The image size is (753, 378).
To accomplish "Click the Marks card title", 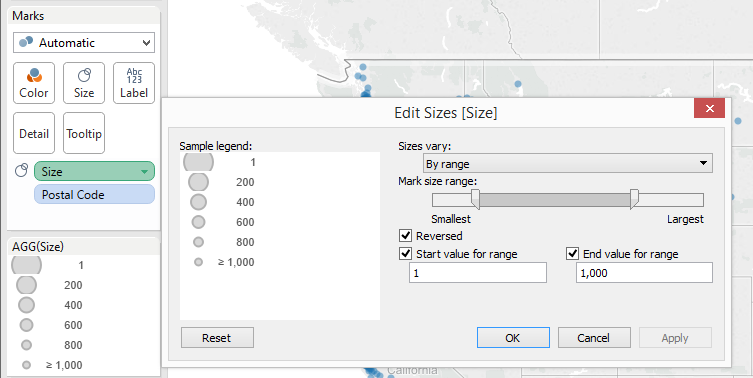I will click(28, 16).
